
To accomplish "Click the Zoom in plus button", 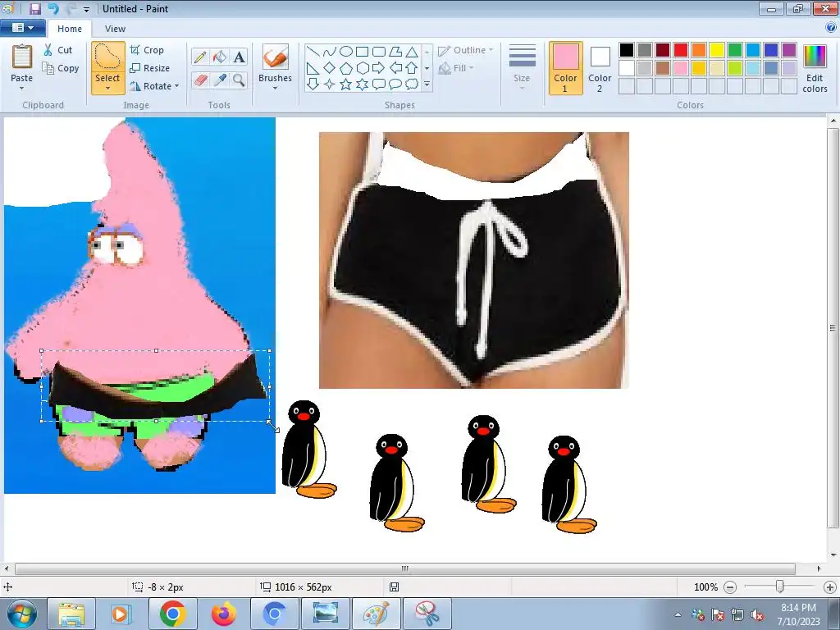I will pyautogui.click(x=830, y=587).
